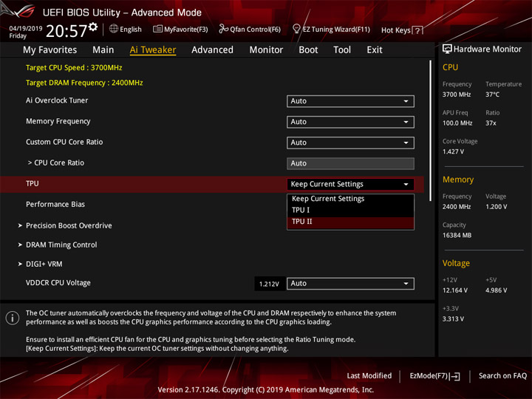Click the Memory Voltage 1.200 V value
Viewport: 532px width, 399px height.
[x=496, y=207]
